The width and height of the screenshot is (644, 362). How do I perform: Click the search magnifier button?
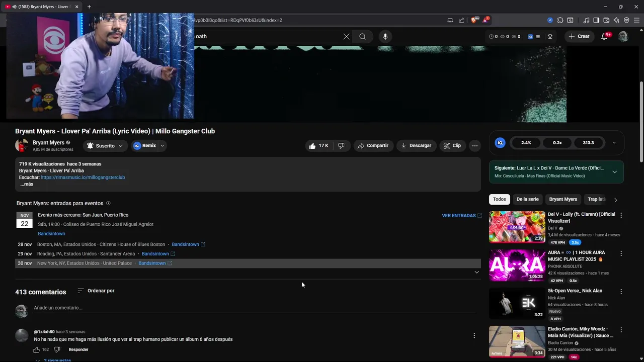tap(362, 36)
